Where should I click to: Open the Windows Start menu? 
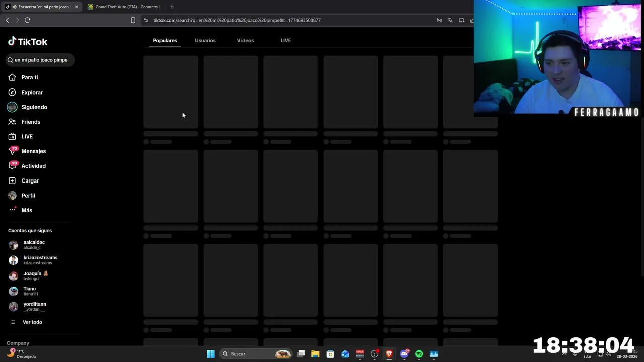coord(211,354)
